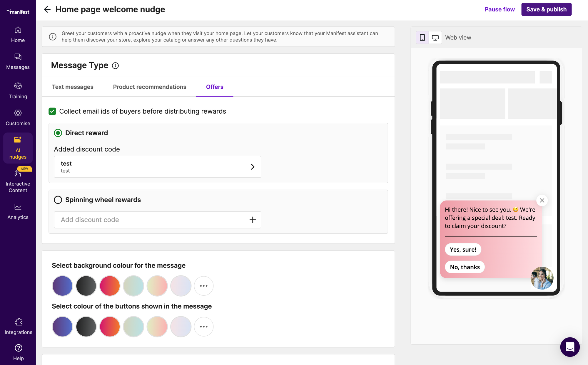The image size is (588, 365).
Task: Uncheck Collect email ids checkbox
Action: pos(52,111)
